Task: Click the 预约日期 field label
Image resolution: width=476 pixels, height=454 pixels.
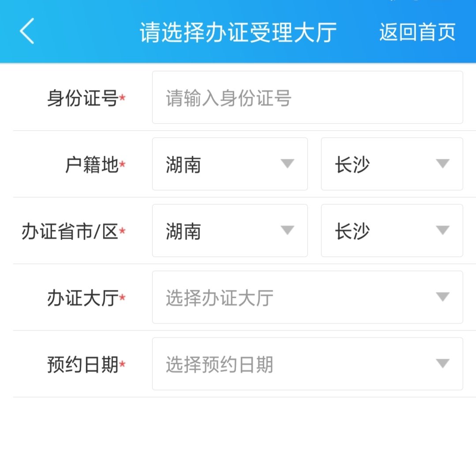Action: [83, 365]
